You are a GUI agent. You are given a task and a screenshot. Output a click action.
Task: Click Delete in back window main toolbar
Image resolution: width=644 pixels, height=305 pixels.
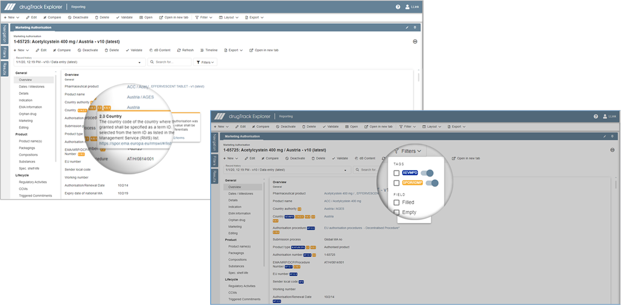click(102, 17)
